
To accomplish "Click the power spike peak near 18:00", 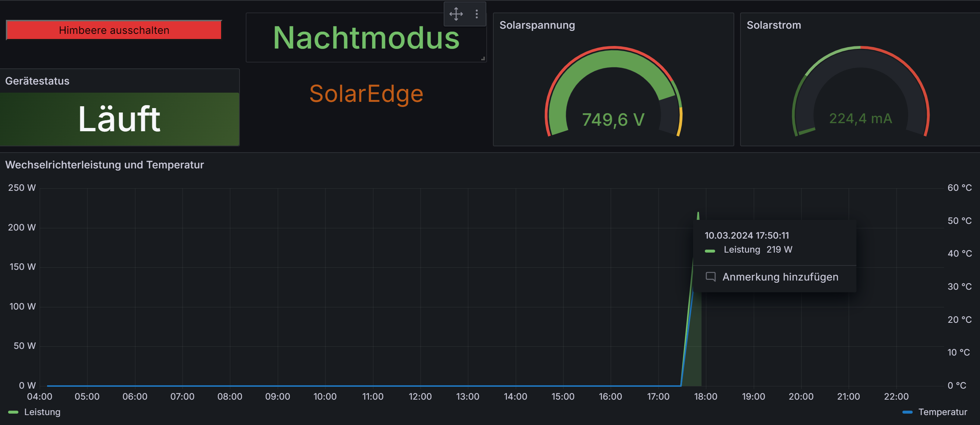I will [698, 214].
